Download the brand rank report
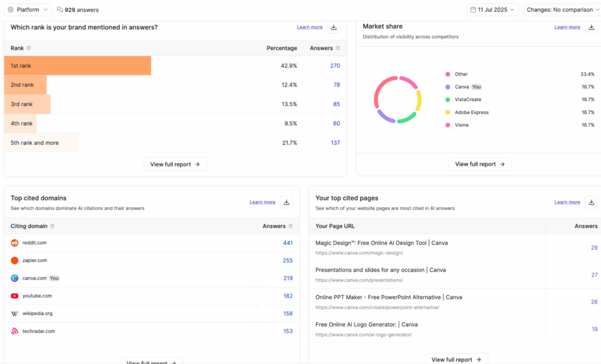This screenshot has width=601, height=364. [334, 27]
